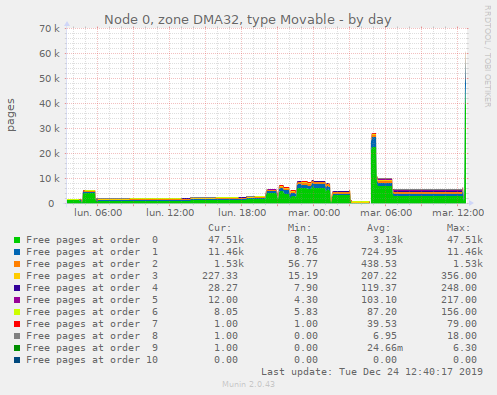The image size is (497, 395).
Task: Click the 20 k axis value
Action: [x=49, y=154]
